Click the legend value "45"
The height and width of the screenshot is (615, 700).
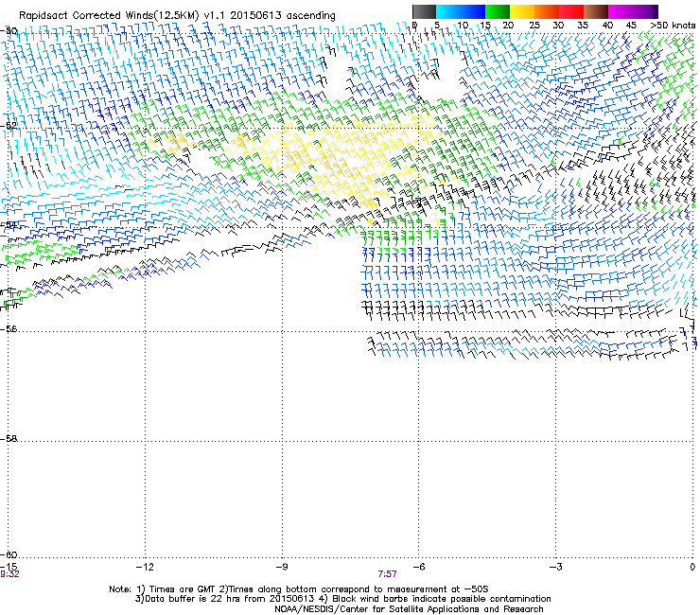click(631, 26)
